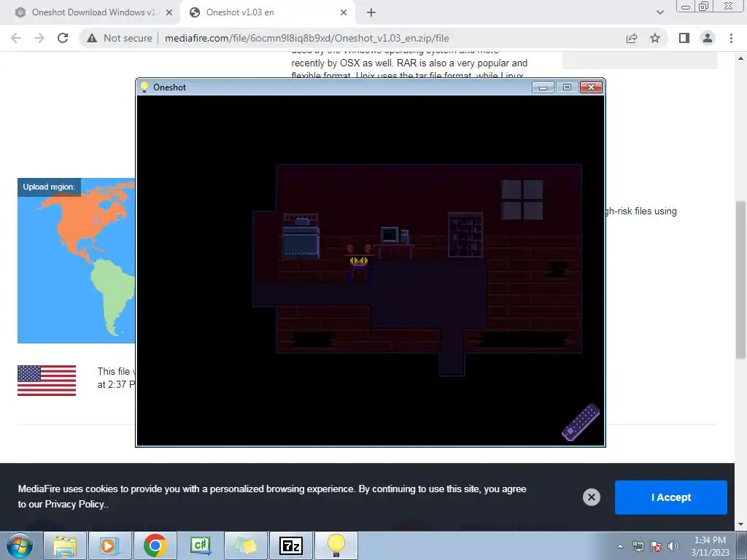747x560 pixels.
Task: Go forward to the next page
Action: click(x=39, y=38)
